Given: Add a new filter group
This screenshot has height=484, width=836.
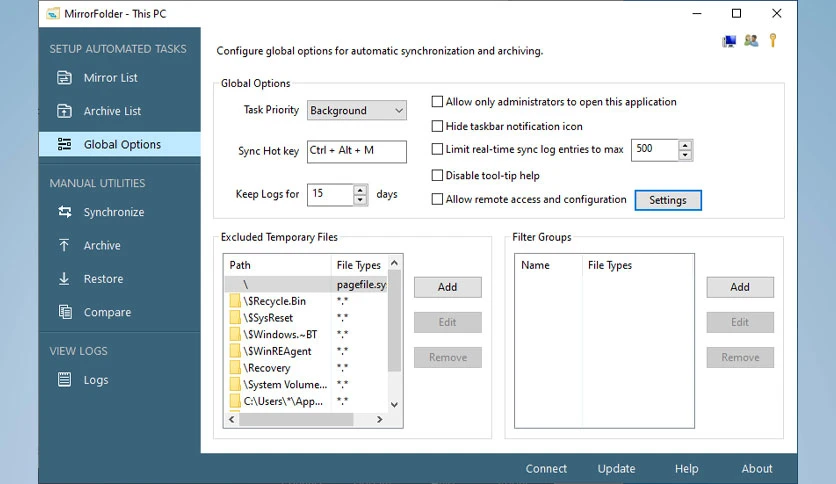Looking at the screenshot, I should (740, 287).
